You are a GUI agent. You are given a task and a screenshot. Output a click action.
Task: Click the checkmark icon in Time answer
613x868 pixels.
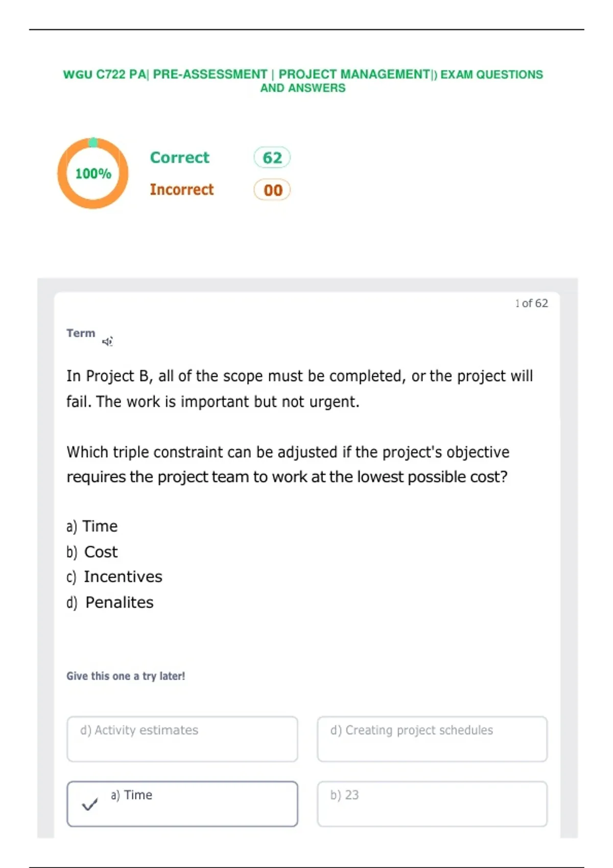[x=90, y=804]
